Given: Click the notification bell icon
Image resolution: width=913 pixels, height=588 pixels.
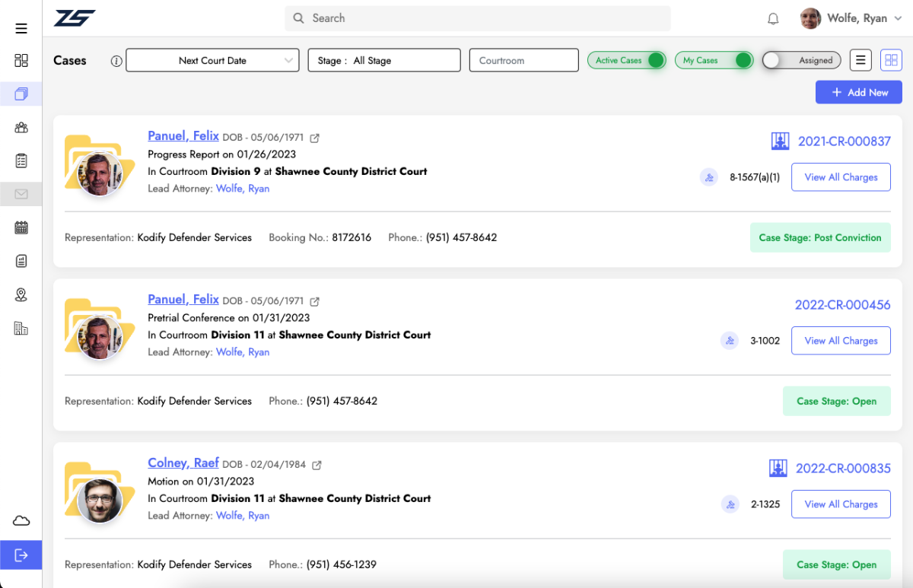Looking at the screenshot, I should [773, 19].
